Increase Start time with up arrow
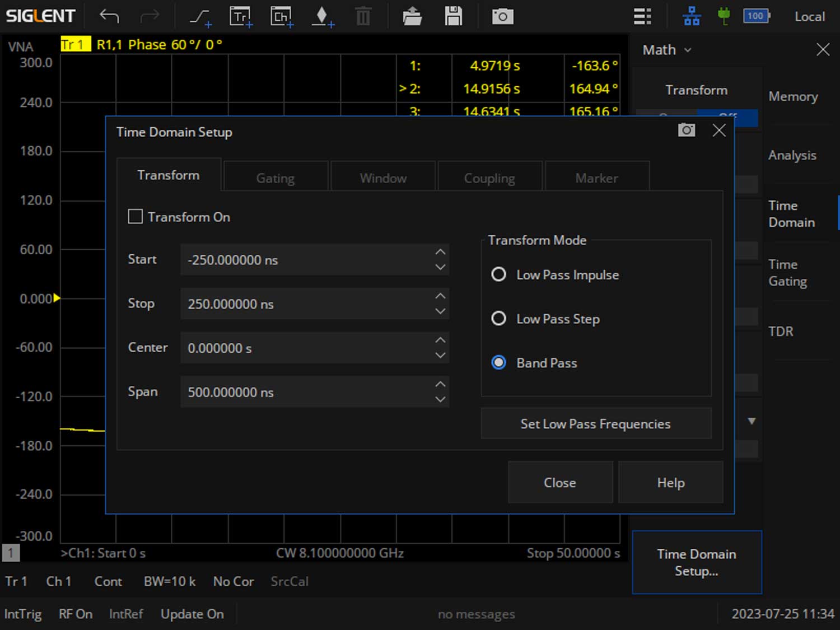The width and height of the screenshot is (840, 630). pos(440,252)
